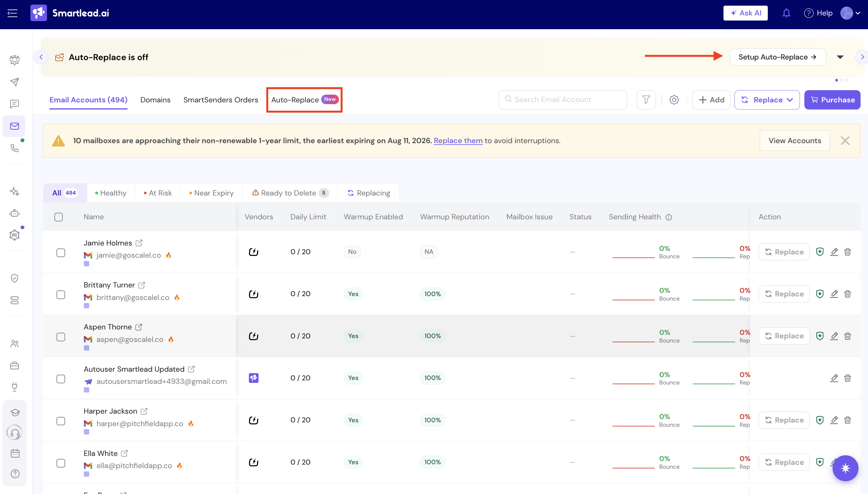Open the table settings gear icon
868x494 pixels.
click(x=674, y=100)
